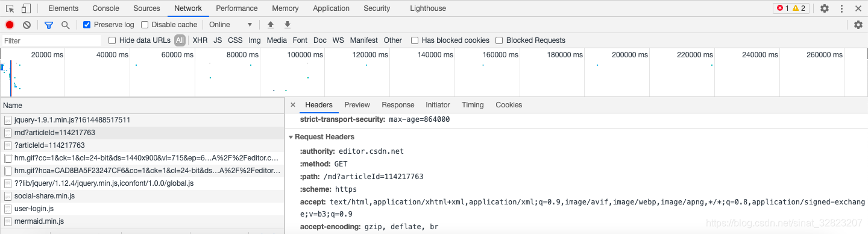The width and height of the screenshot is (868, 234).
Task: Open the Cookies detail tab
Action: [x=509, y=105]
